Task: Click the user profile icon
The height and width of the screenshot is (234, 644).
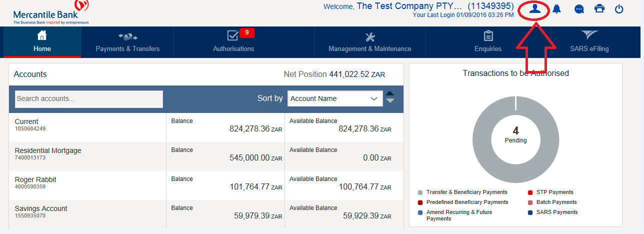Action: pyautogui.click(x=535, y=9)
